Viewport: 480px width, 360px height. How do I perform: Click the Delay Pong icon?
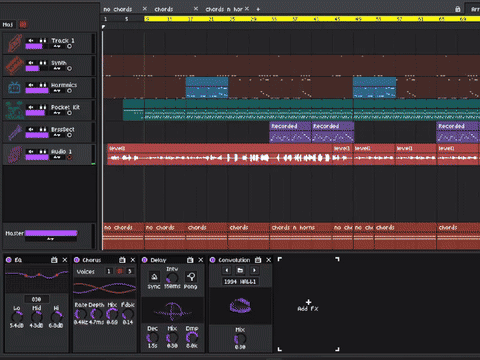point(191,277)
